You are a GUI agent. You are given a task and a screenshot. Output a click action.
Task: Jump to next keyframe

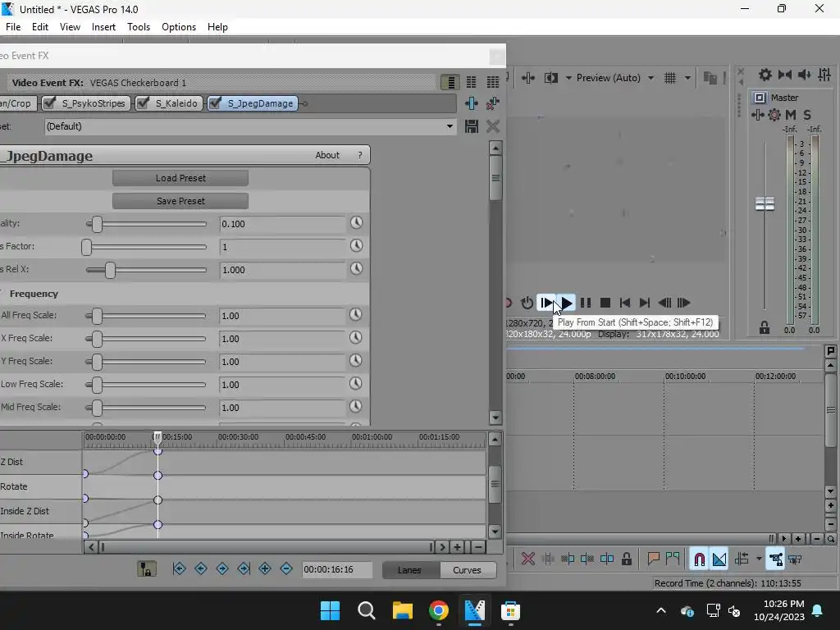pos(222,569)
